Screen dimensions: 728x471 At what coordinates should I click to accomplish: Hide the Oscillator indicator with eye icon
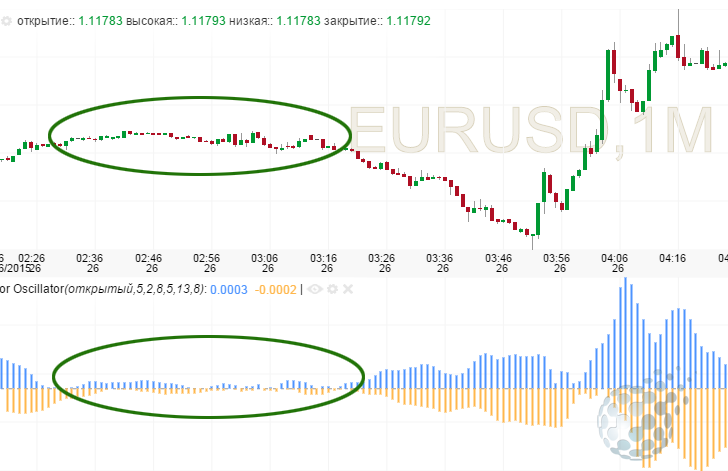pos(317,290)
